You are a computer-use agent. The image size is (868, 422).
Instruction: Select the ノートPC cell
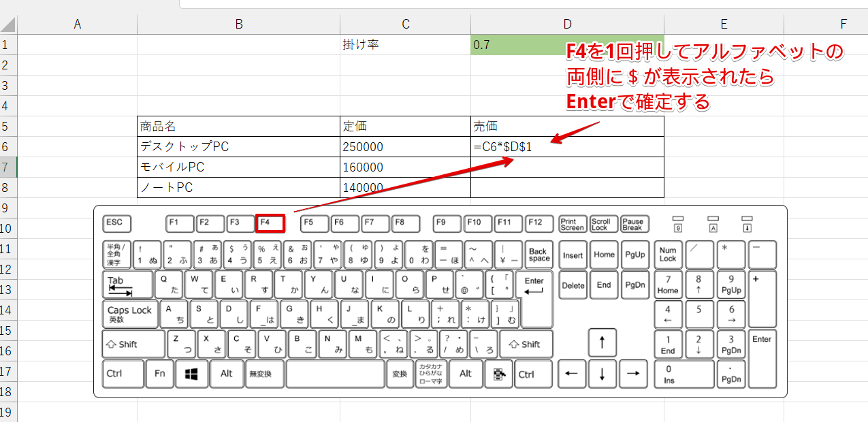[238, 188]
